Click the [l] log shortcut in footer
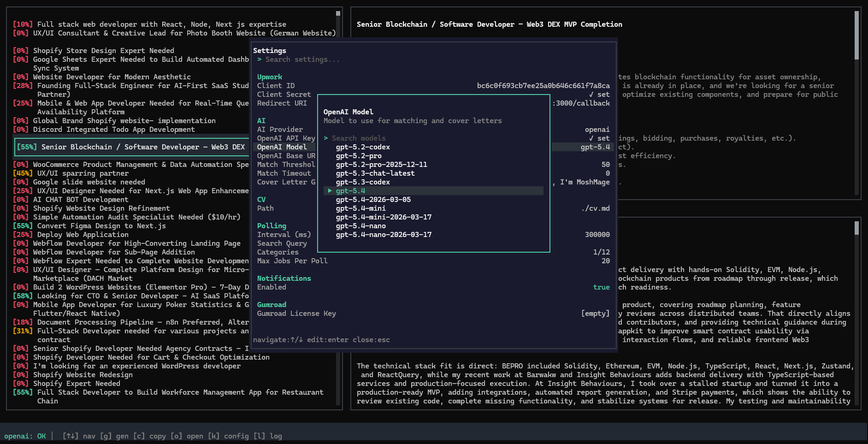 (268, 436)
